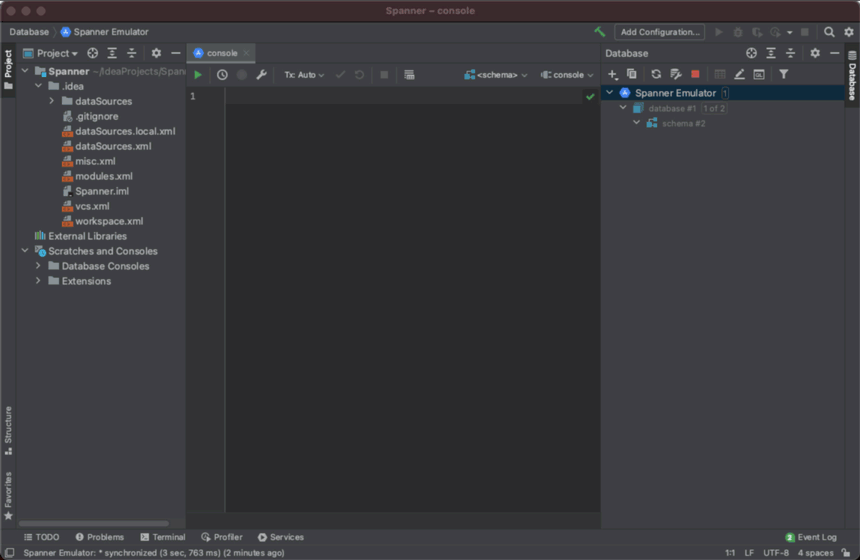Toggle the read-only lock icon in the status bar
The width and height of the screenshot is (860, 560).
(846, 553)
